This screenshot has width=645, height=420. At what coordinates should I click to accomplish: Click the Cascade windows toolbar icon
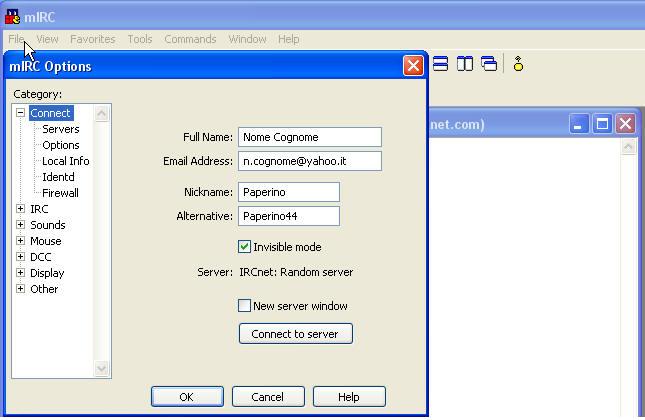tap(489, 64)
